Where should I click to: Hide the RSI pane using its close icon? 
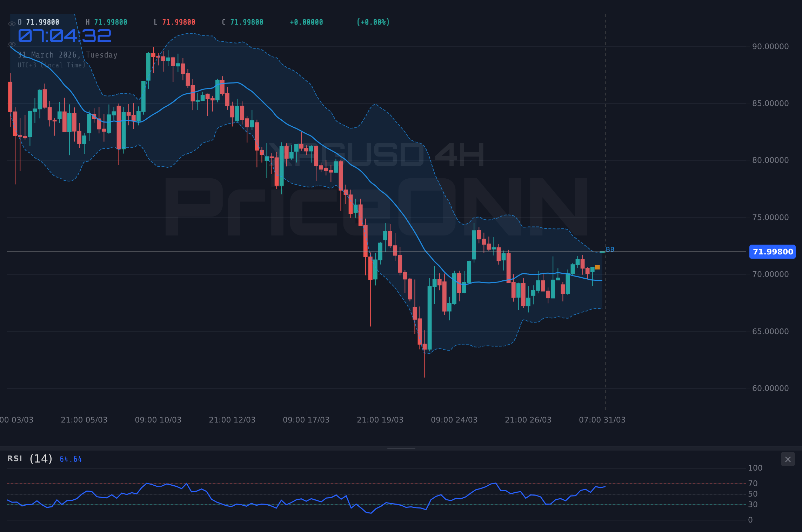pos(788,459)
